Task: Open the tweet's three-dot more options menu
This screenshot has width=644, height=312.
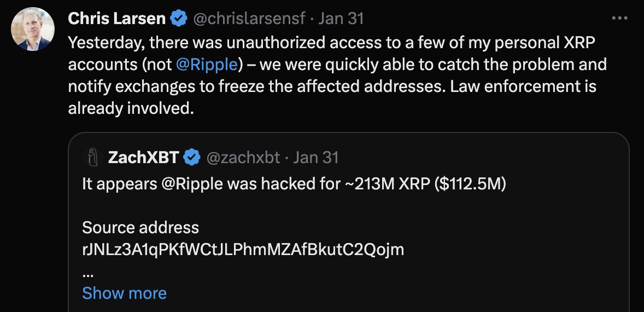Action: pos(619,18)
